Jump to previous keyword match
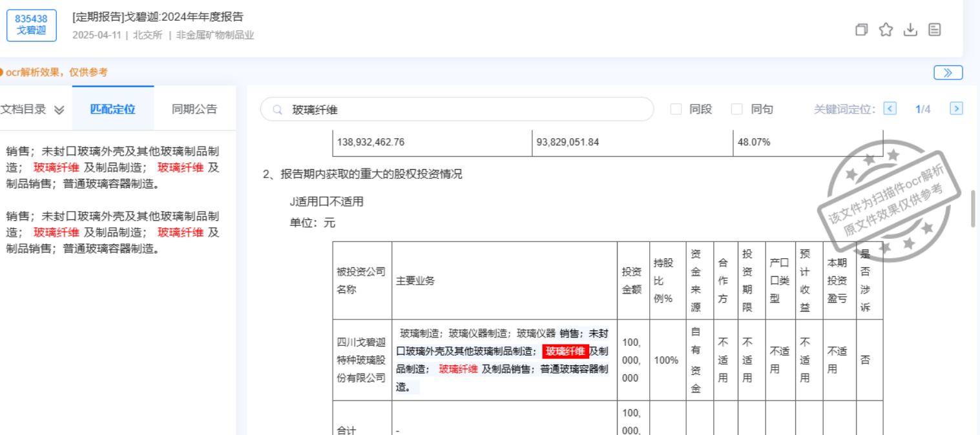The width and height of the screenshot is (980, 435). pos(890,109)
